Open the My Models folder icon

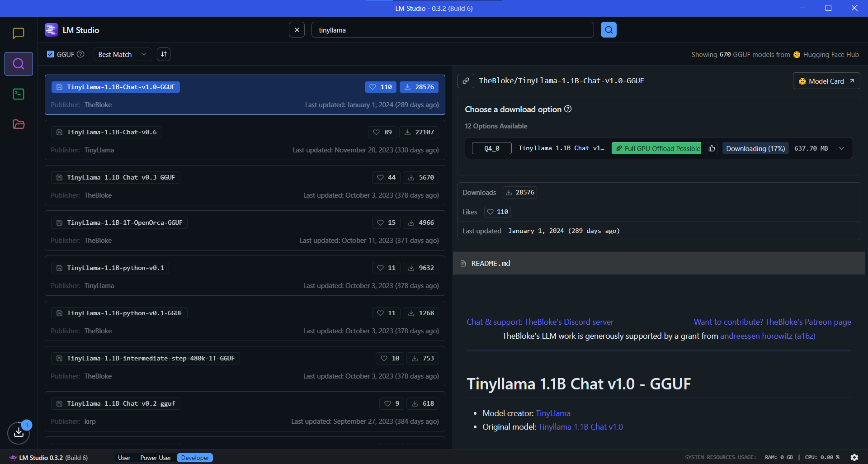coord(19,124)
